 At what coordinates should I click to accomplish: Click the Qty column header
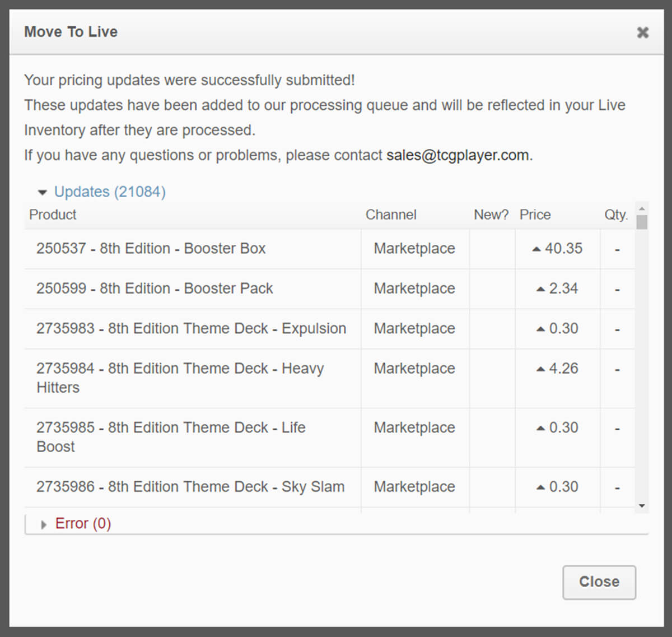(616, 215)
